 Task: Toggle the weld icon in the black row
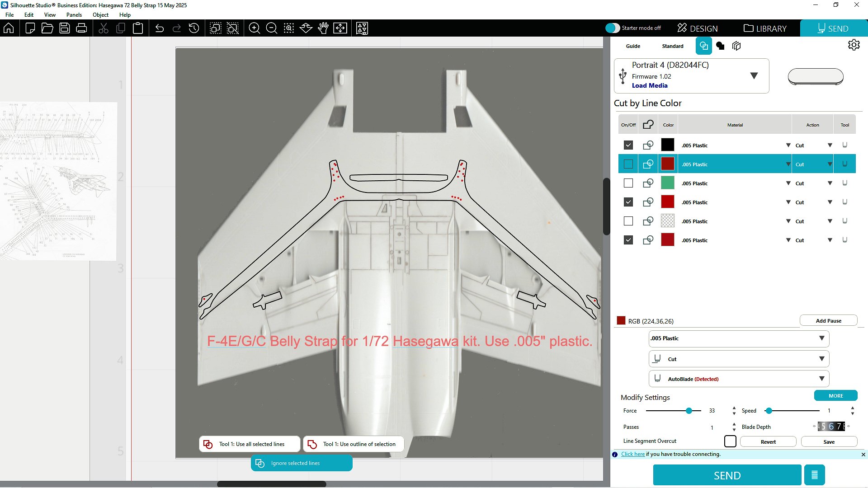[648, 145]
